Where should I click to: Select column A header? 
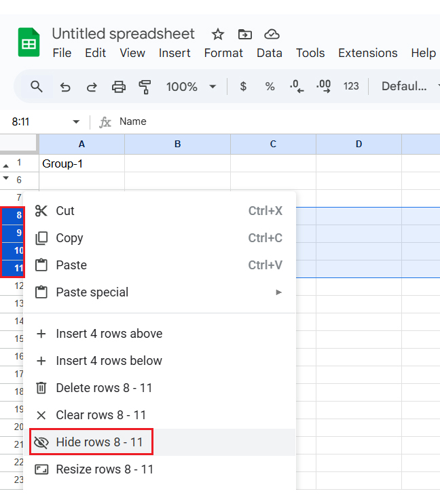pos(81,144)
